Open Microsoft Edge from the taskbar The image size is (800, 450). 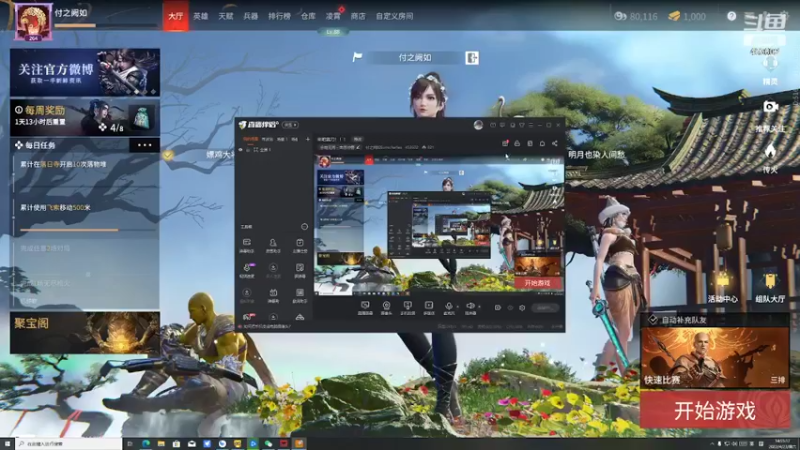coord(146,444)
